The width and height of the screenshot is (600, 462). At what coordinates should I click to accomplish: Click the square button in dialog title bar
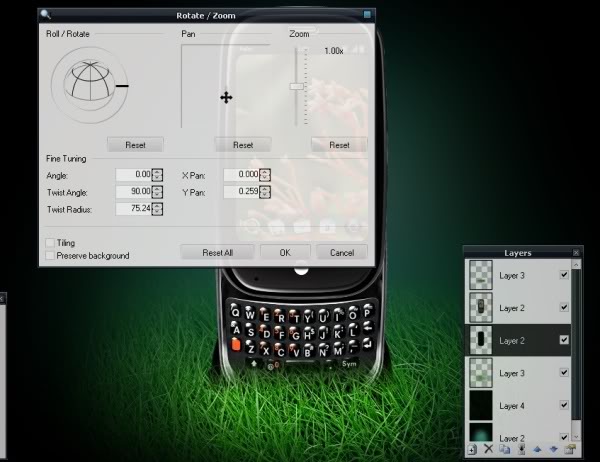tap(367, 15)
